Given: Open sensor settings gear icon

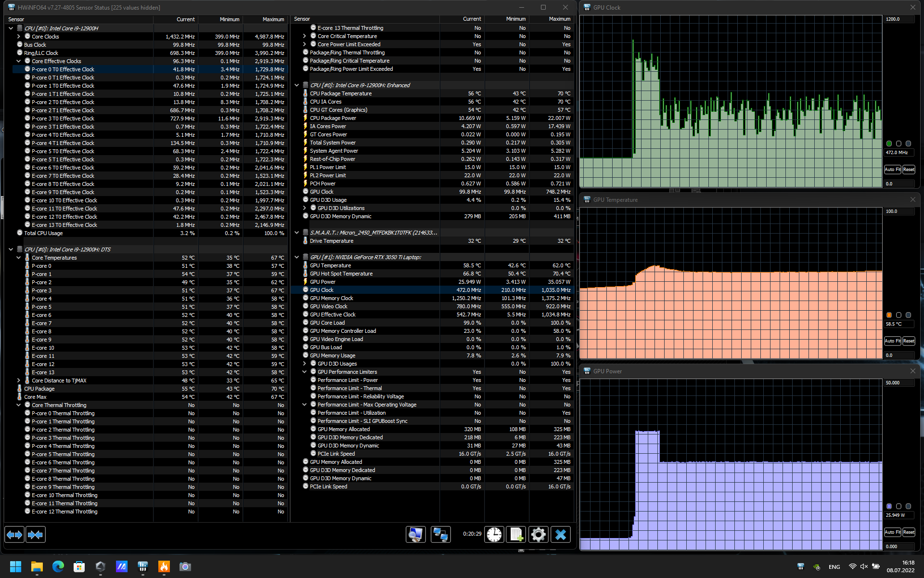Looking at the screenshot, I should (x=538, y=535).
